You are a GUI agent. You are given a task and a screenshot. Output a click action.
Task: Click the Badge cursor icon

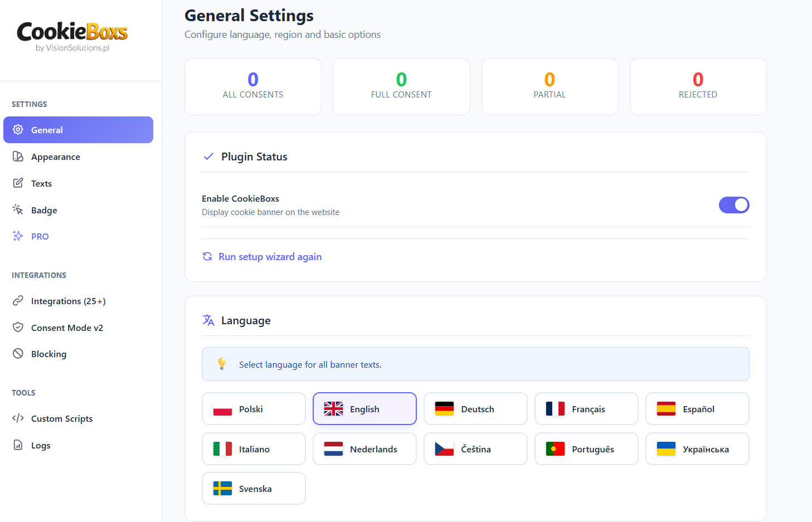coord(18,209)
